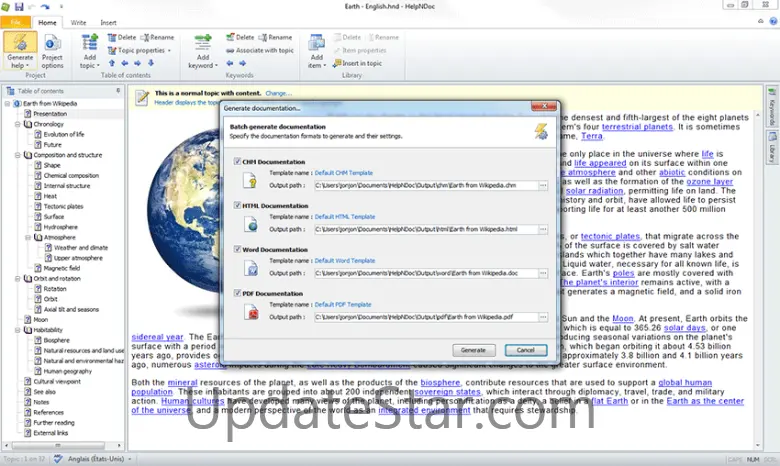
Task: Collapse Orbit and rotation node
Action: tap(18, 279)
